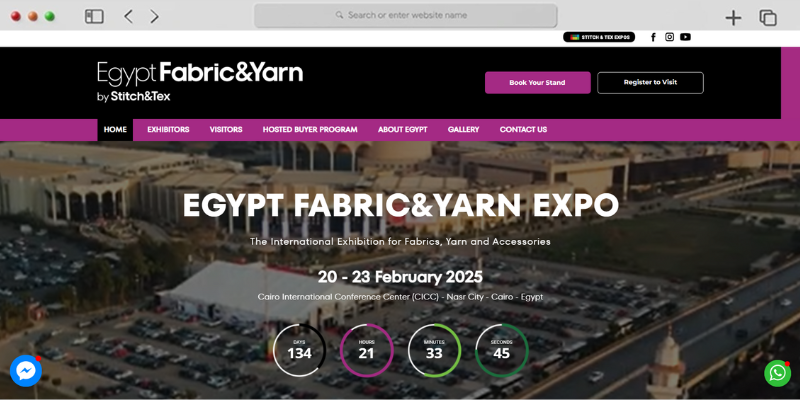Open the VISITORS menu
This screenshot has height=400, width=800.
[226, 130]
